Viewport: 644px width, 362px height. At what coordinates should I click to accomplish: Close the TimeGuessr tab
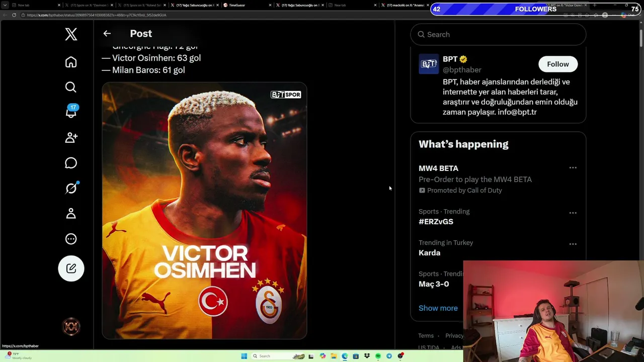pos(270,5)
